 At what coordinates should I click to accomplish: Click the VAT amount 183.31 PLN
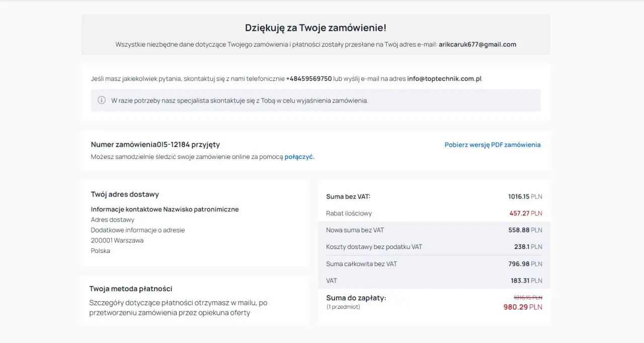526,281
